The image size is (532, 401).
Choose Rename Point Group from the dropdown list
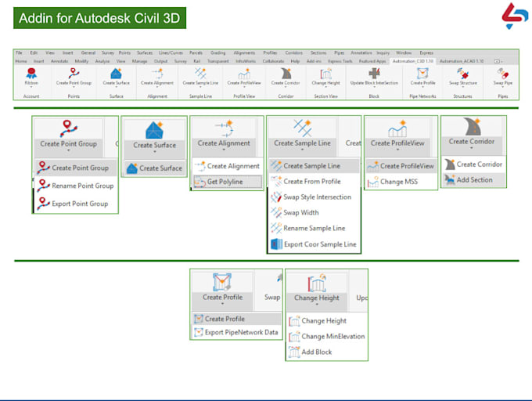point(76,186)
